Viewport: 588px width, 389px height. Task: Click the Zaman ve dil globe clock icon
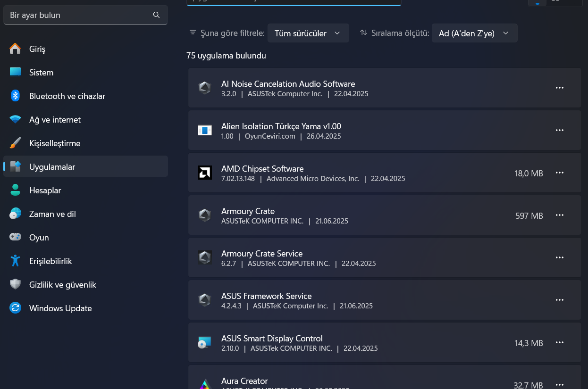point(15,214)
